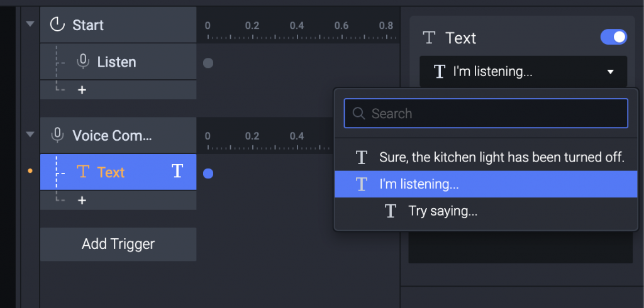
Task: Click the white T icon on Text row
Action: 177,171
